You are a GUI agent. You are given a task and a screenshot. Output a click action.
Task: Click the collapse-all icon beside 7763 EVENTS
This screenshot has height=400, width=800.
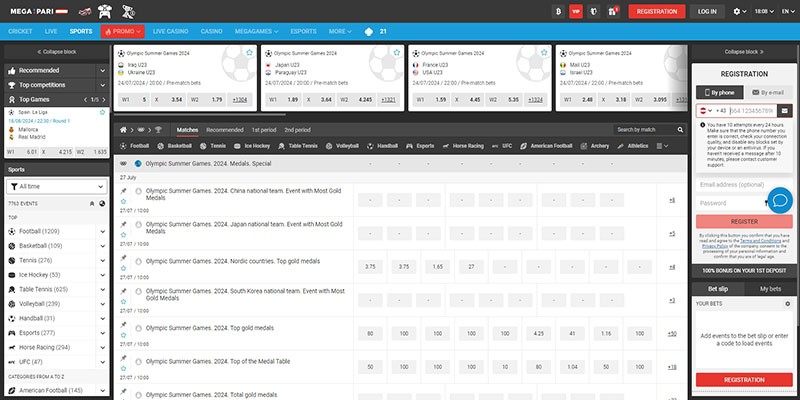pos(92,204)
